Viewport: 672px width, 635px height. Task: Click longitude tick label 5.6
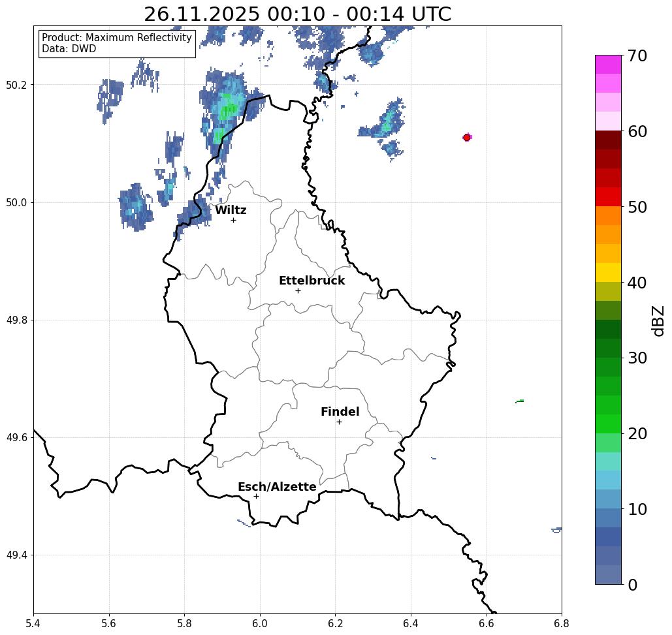pos(109,623)
